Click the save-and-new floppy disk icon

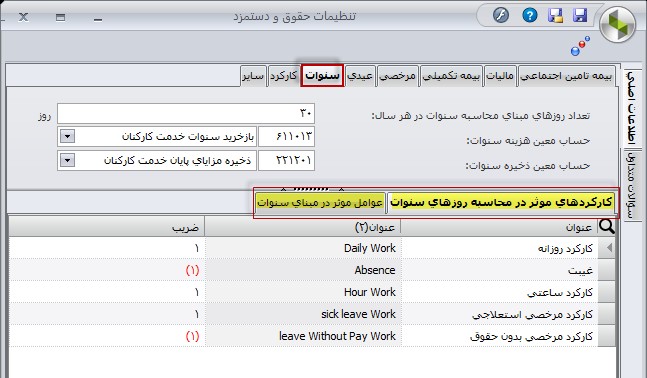coord(555,16)
